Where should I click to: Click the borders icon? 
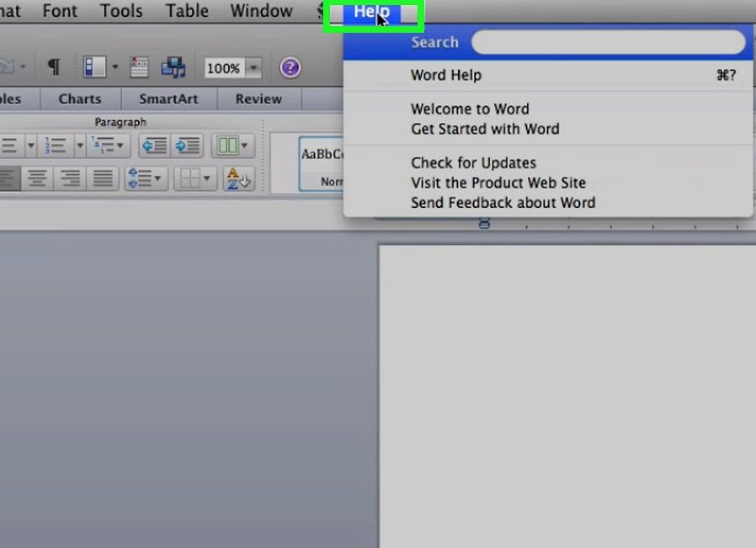189,178
